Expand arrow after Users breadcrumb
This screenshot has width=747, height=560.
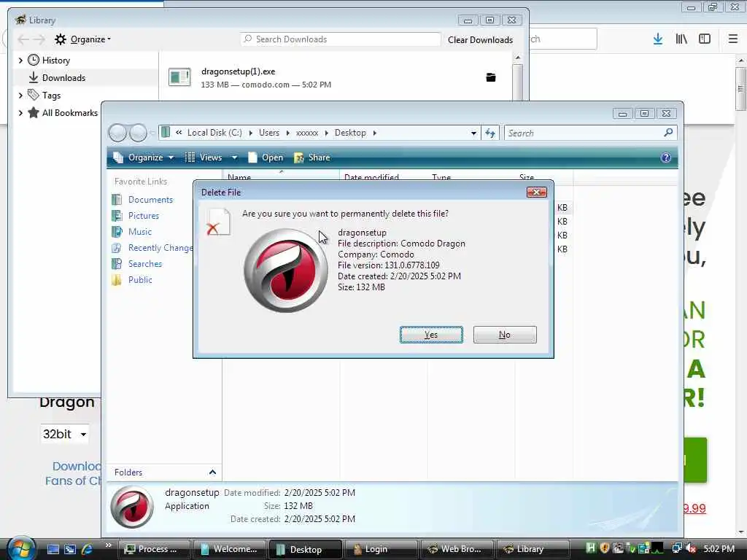(287, 133)
